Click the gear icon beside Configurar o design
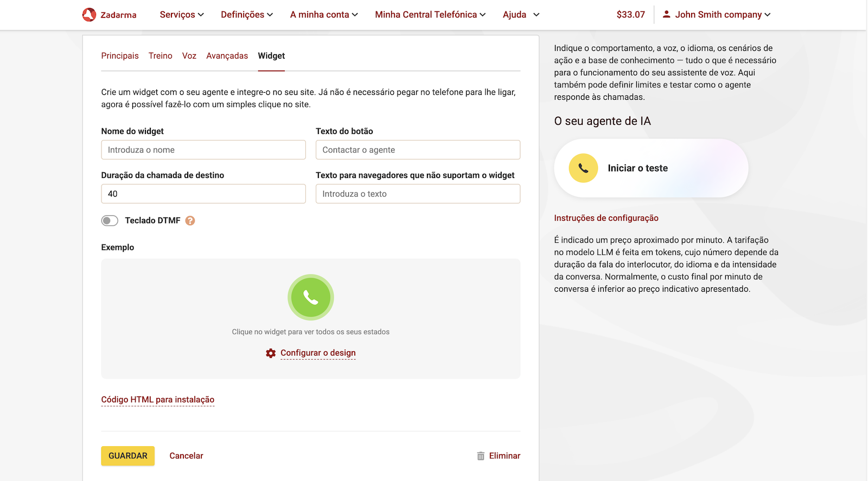This screenshot has width=868, height=481. [271, 353]
